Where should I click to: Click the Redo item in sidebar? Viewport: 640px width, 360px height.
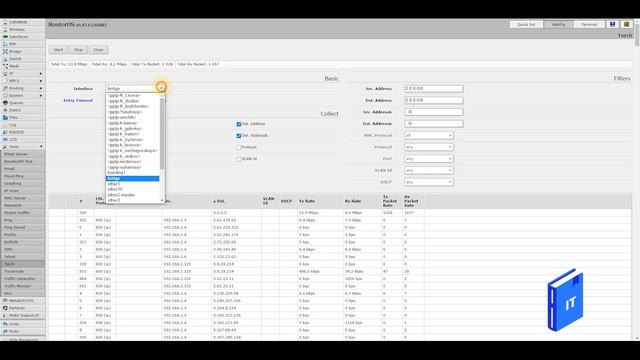coord(14,331)
